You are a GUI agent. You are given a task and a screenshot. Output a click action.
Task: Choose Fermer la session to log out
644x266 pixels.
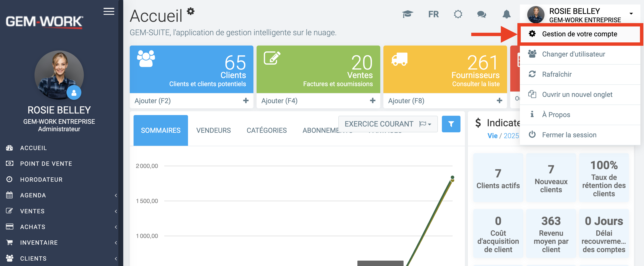[569, 135]
